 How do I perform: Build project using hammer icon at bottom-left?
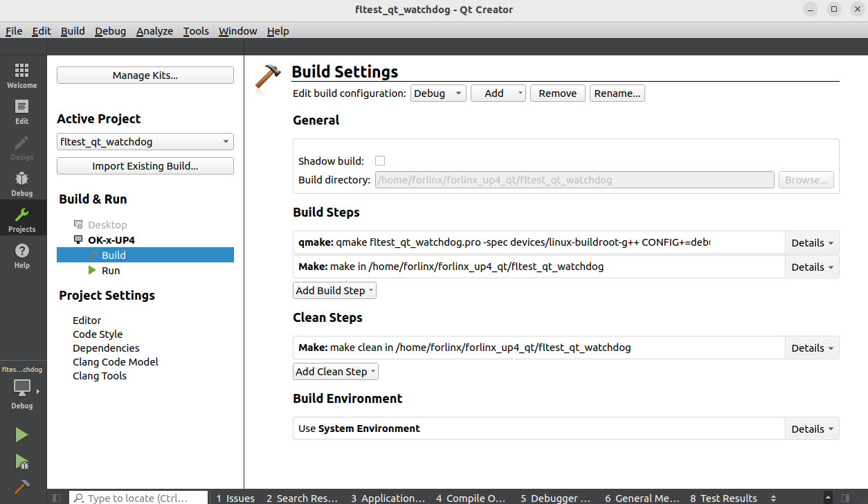coord(22,487)
